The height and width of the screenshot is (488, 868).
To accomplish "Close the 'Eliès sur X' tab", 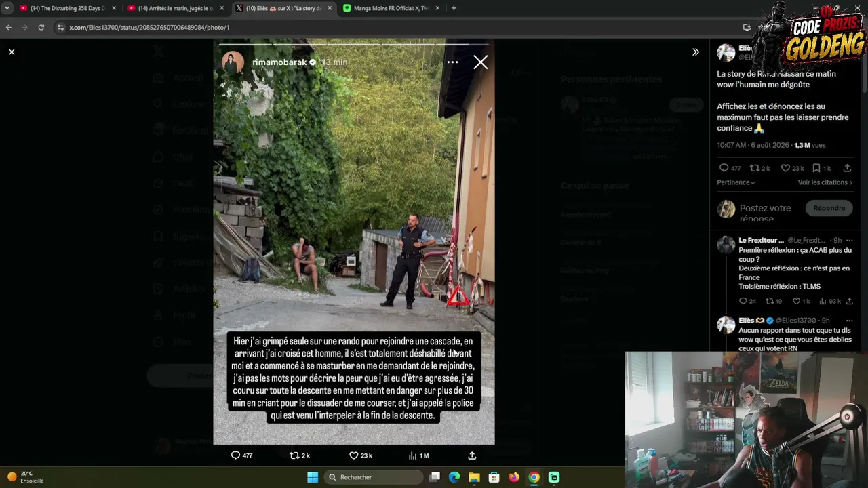I will [x=330, y=8].
